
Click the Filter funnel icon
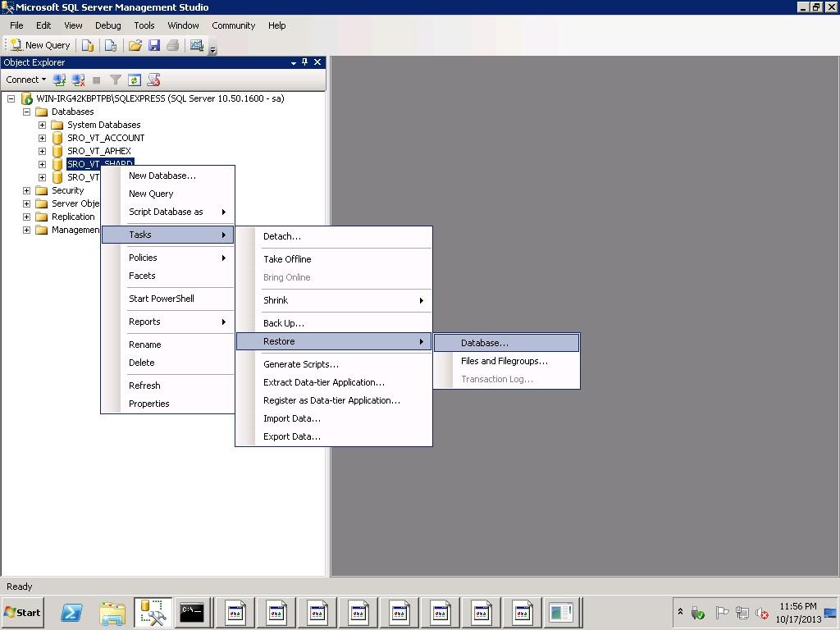[115, 80]
